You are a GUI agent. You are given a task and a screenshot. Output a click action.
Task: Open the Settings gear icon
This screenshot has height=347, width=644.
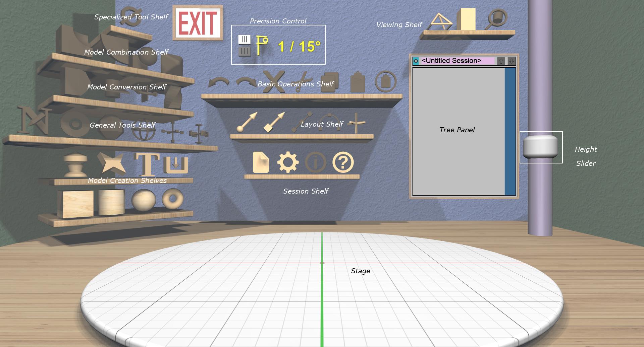pyautogui.click(x=288, y=162)
